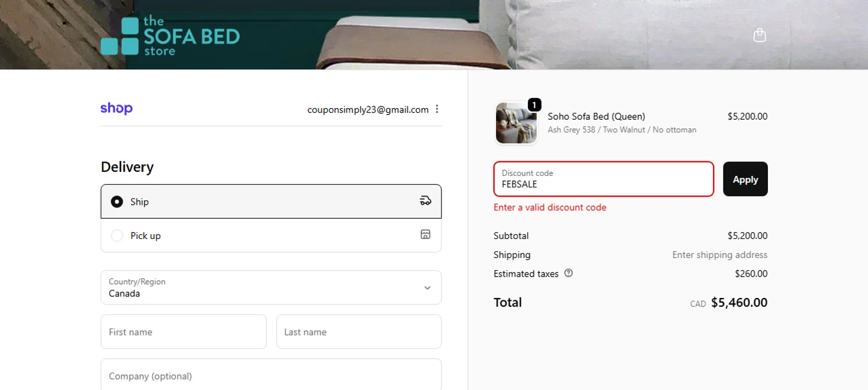Click the Soho Sofa Bed product thumbnail
The height and width of the screenshot is (390, 868).
[x=516, y=123]
